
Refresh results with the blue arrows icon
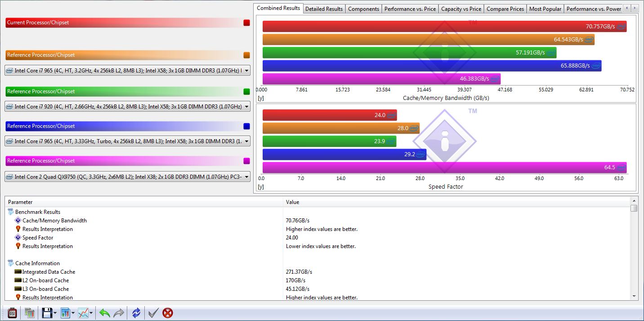tap(136, 313)
